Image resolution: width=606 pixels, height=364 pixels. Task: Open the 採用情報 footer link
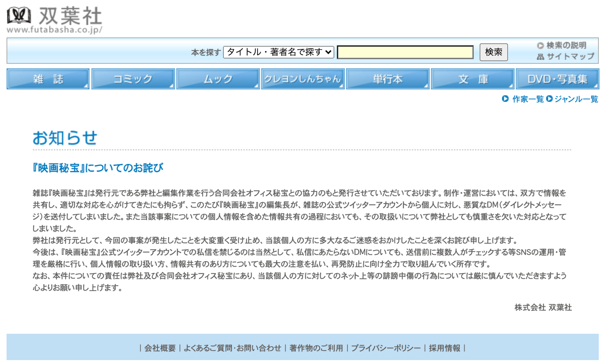click(x=445, y=348)
